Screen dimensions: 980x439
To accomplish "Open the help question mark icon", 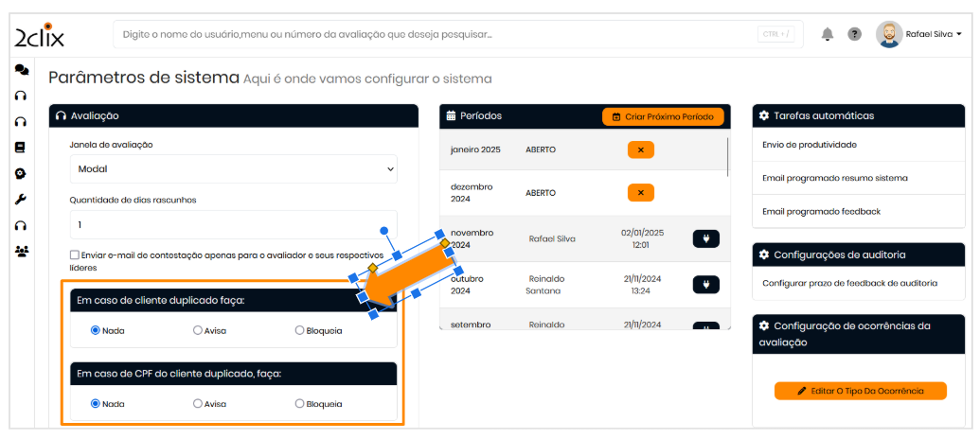I will 854,35.
